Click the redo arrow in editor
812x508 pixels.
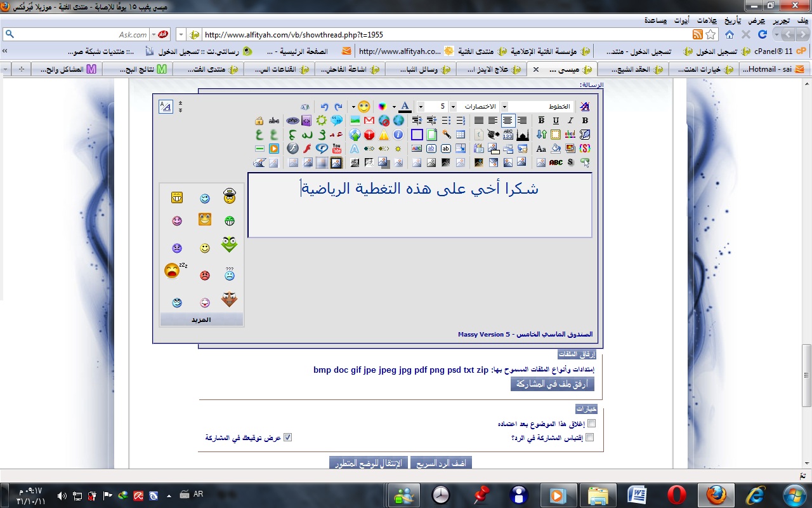(338, 107)
